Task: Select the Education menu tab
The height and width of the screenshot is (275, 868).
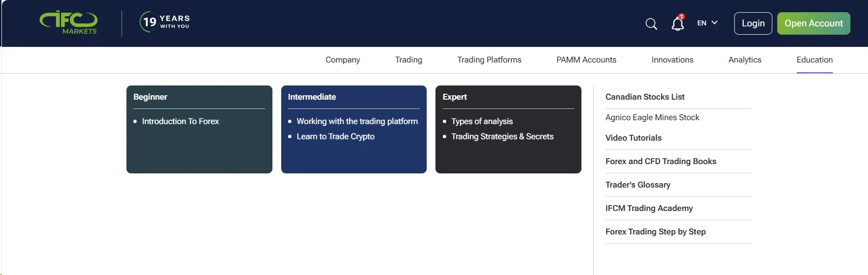Action: 814,60
